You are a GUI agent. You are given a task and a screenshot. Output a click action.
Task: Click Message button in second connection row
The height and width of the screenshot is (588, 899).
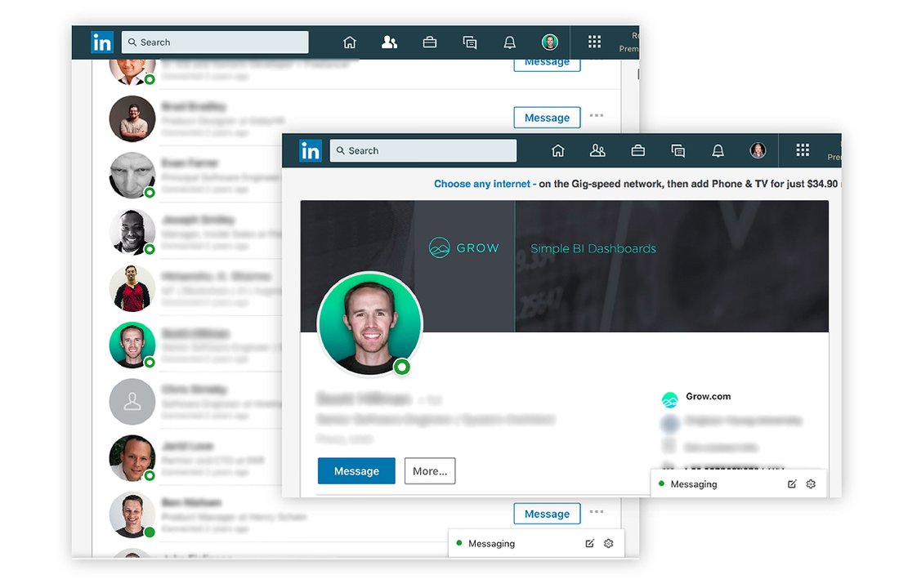click(547, 118)
